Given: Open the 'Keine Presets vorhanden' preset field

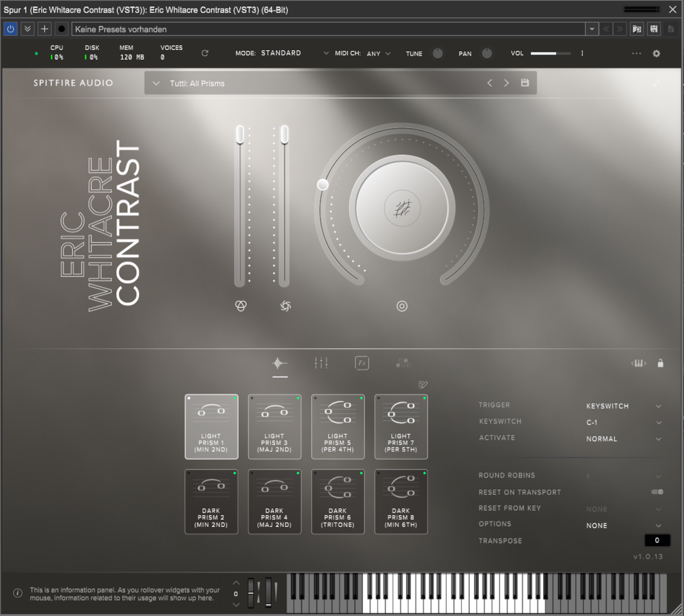Looking at the screenshot, I should pyautogui.click(x=328, y=29).
